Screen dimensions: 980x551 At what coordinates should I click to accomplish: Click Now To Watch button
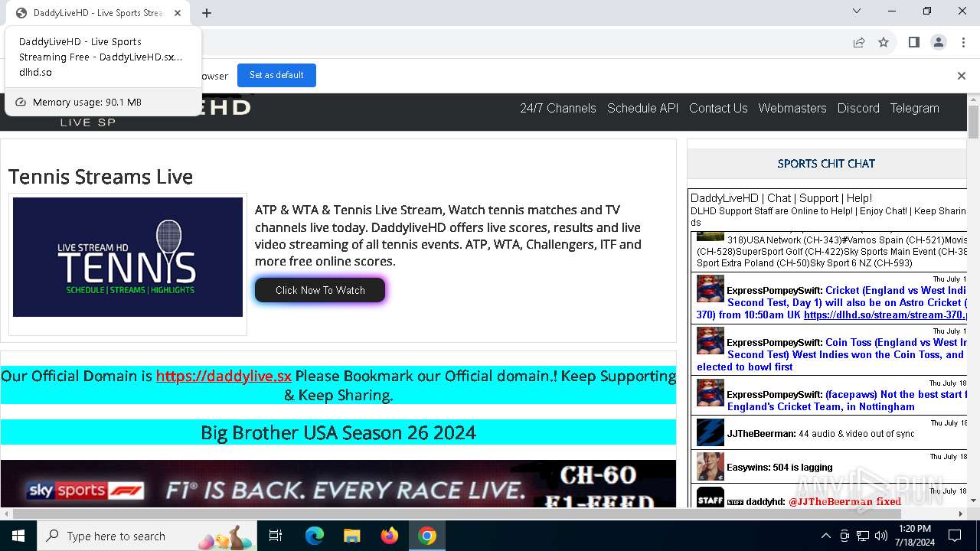coord(320,290)
